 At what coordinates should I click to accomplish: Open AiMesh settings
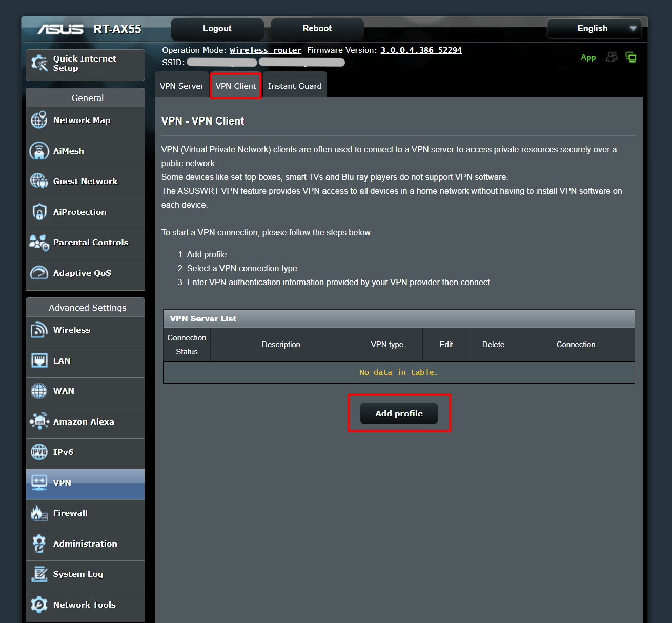pyautogui.click(x=39, y=151)
